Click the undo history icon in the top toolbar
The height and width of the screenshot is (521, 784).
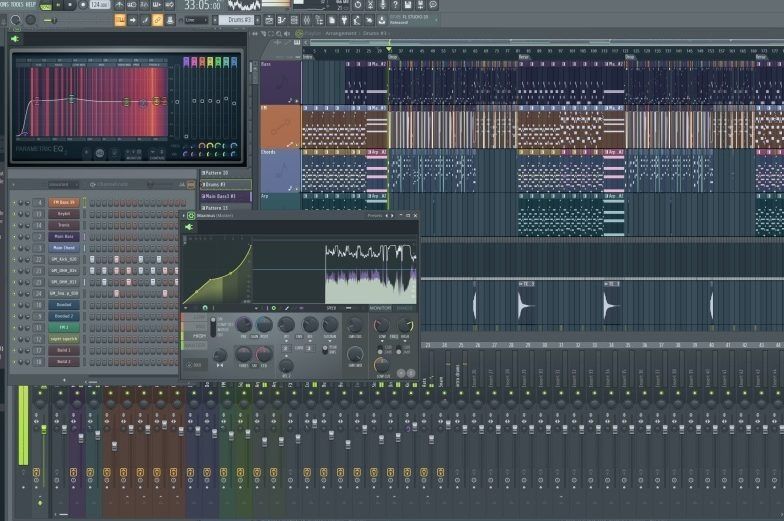point(358,5)
